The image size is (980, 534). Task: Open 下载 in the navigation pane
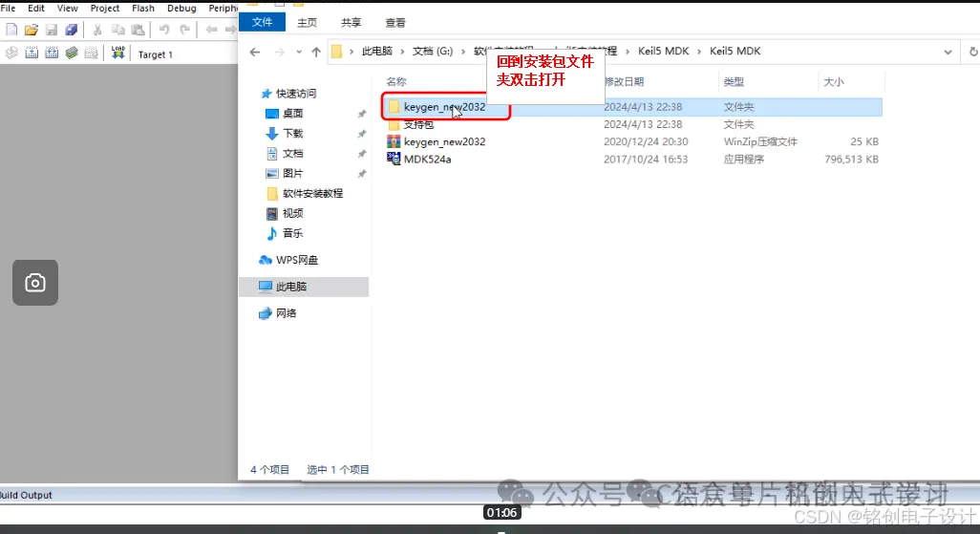[x=292, y=133]
